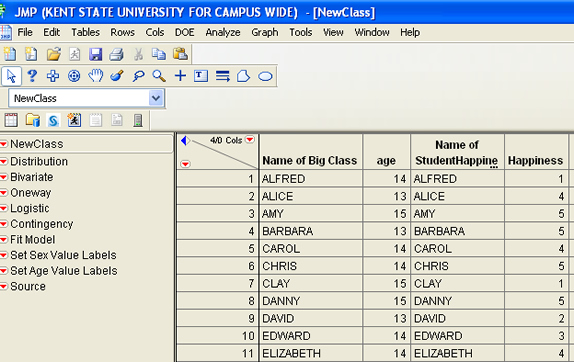Image resolution: width=574 pixels, height=362 pixels.
Task: Click the Copy icon
Action: coord(159,54)
